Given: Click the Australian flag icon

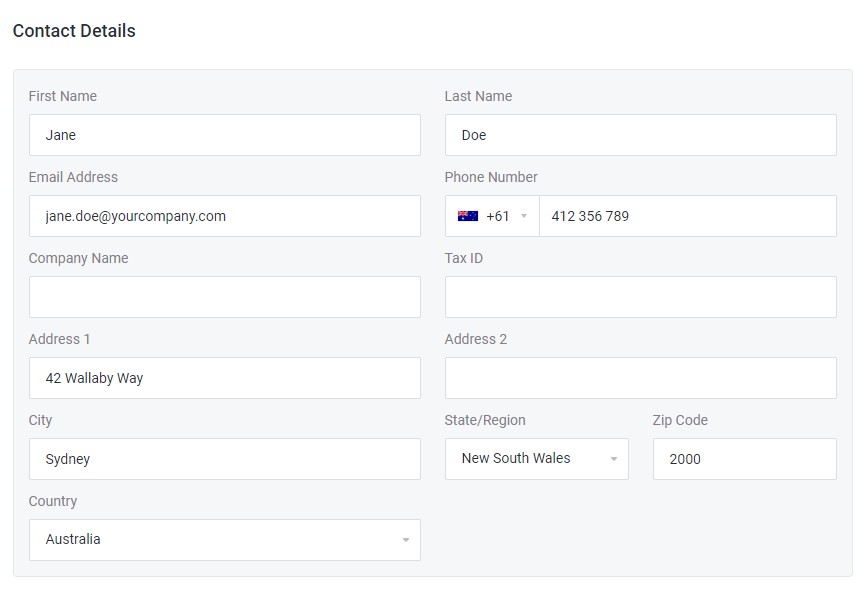Looking at the screenshot, I should [467, 216].
